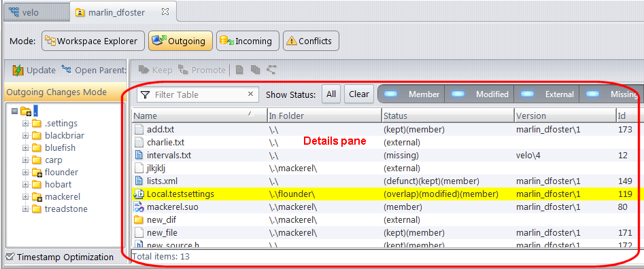The height and width of the screenshot is (269, 644).
Task: Toggle the Modified status filter
Action: (479, 94)
